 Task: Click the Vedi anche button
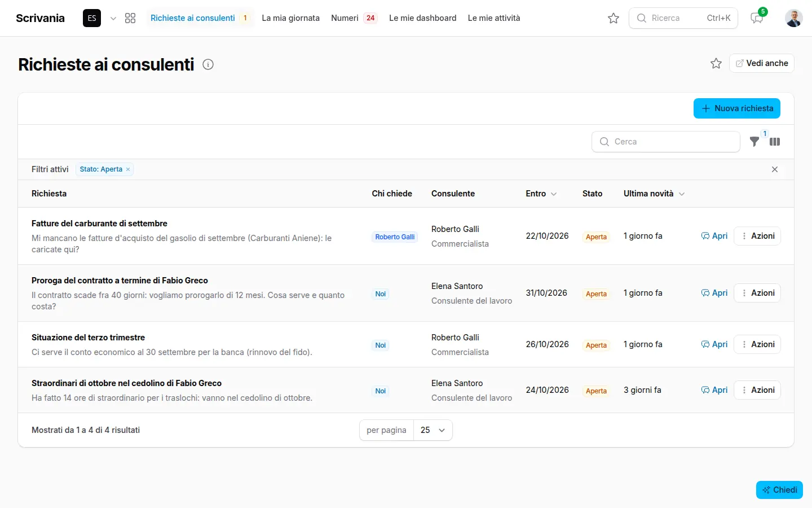[762, 63]
